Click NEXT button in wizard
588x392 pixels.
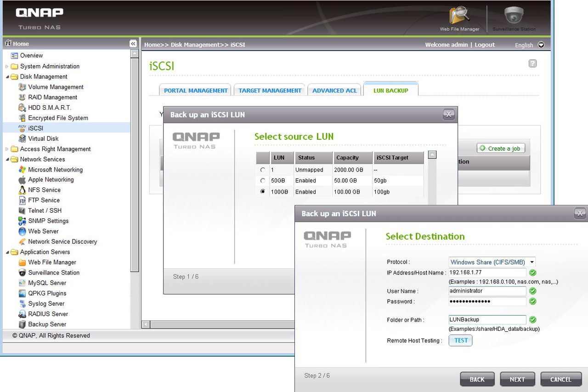pyautogui.click(x=517, y=380)
